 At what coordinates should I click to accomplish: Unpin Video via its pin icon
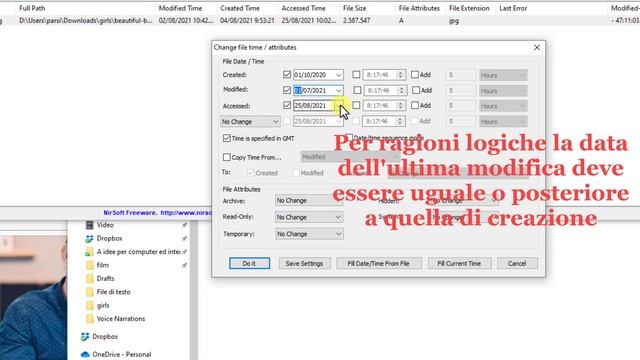click(184, 225)
